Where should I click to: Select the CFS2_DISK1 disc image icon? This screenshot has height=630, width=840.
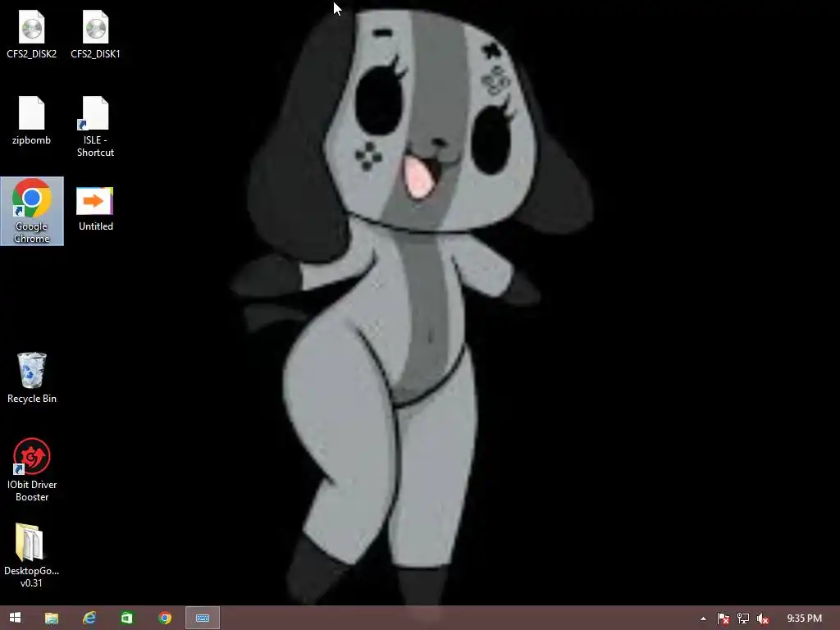95,27
